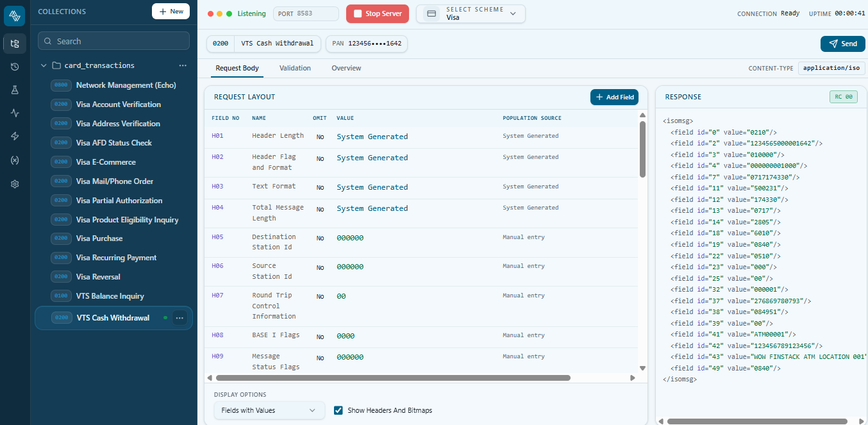Open the activity pulse monitor icon
The height and width of the screenshot is (425, 868).
pyautogui.click(x=15, y=113)
